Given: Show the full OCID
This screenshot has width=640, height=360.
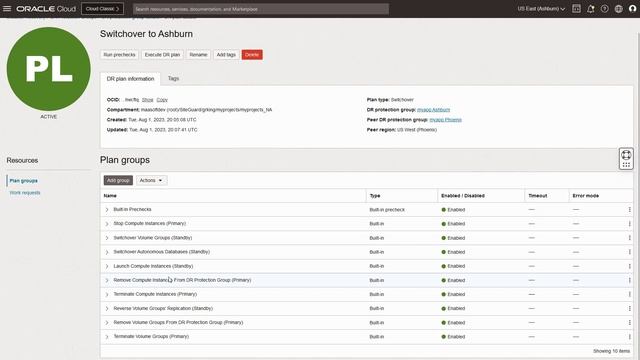Looking at the screenshot, I should point(147,100).
